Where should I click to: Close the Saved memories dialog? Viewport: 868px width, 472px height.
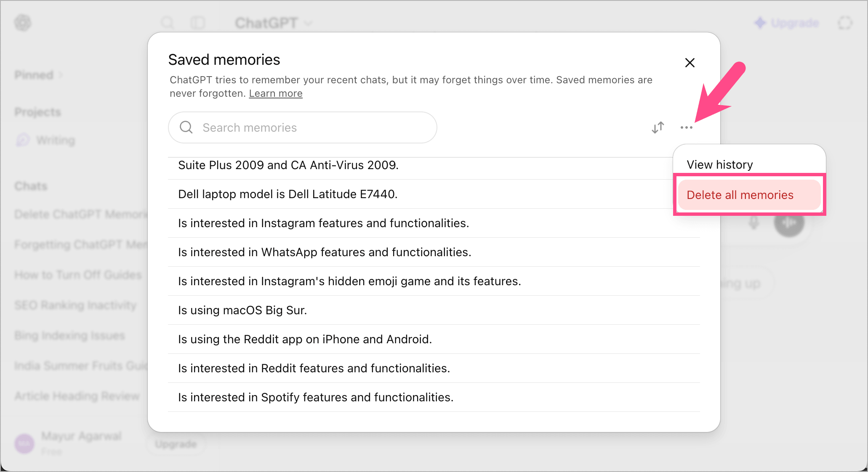[690, 63]
